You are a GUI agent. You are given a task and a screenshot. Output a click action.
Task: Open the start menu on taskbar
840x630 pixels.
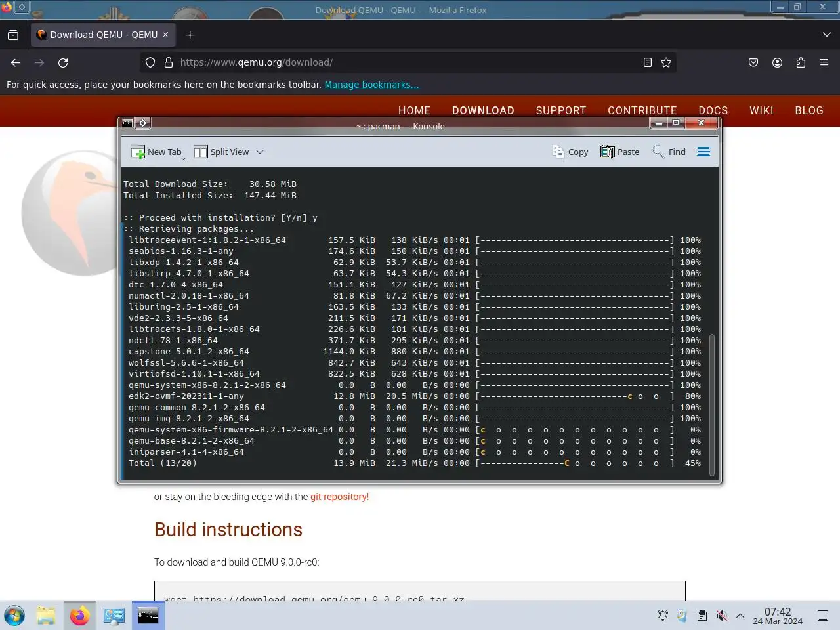(14, 616)
